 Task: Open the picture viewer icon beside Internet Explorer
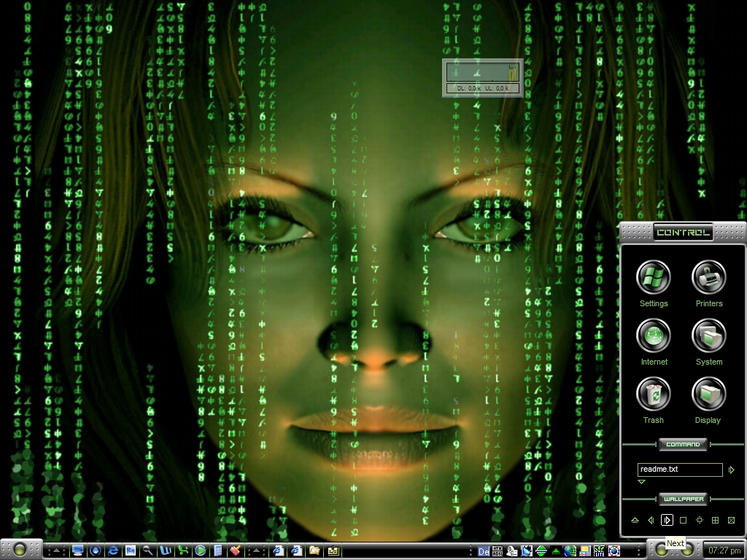click(x=130, y=551)
